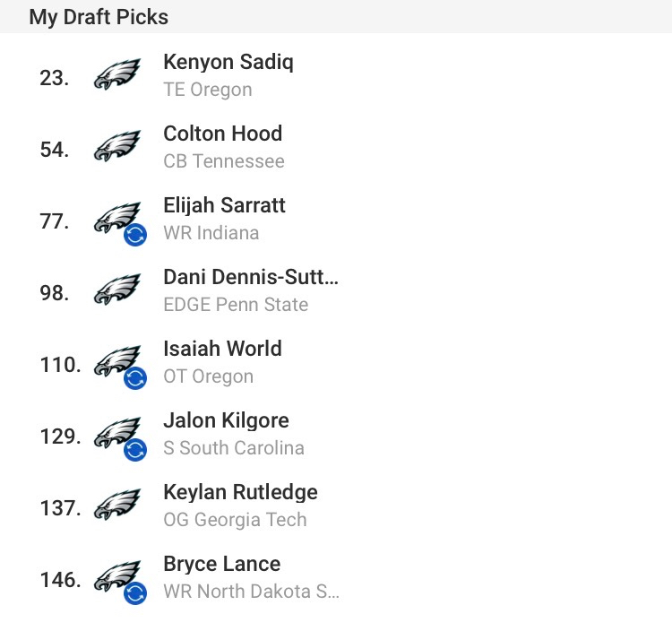Open Kenyon Sadiq's player name
The height and width of the screenshot is (631, 672).
pyautogui.click(x=228, y=62)
